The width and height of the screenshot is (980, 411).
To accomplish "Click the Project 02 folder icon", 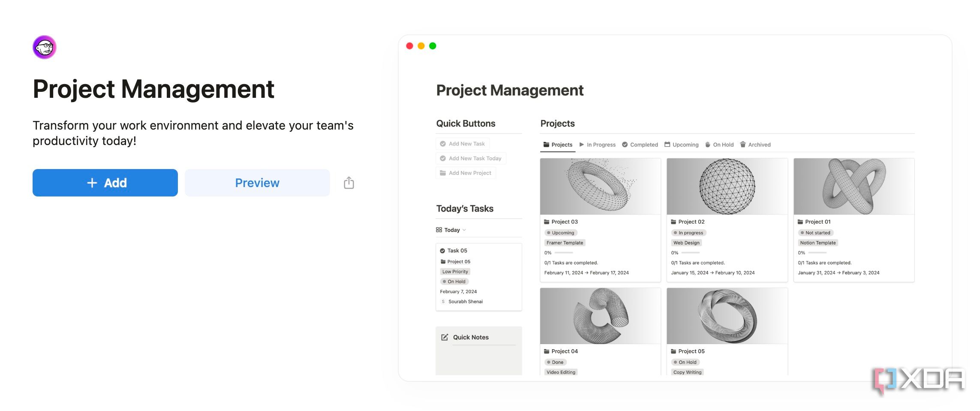I will click(673, 222).
